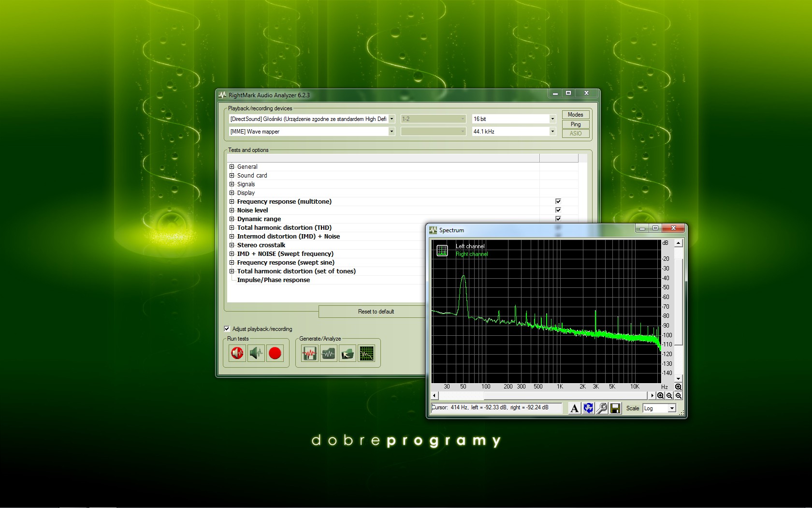Click the text annotation 'A' icon in Spectrum
Viewport: 812px width, 508px height.
click(574, 408)
